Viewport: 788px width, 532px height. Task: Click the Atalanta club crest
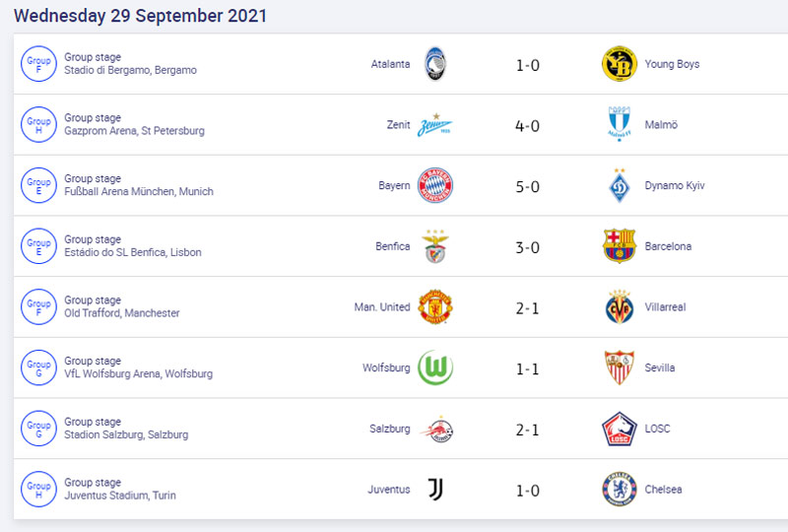click(x=435, y=64)
